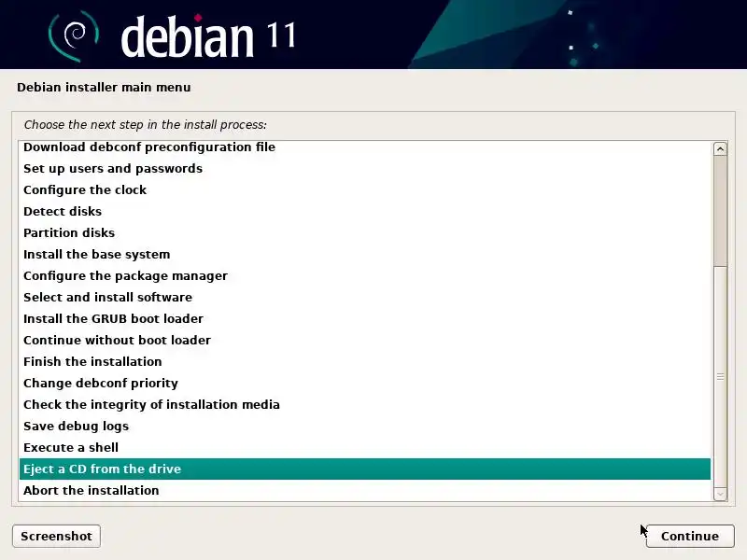Select Abort the installation
The width and height of the screenshot is (747, 560).
pyautogui.click(x=365, y=491)
